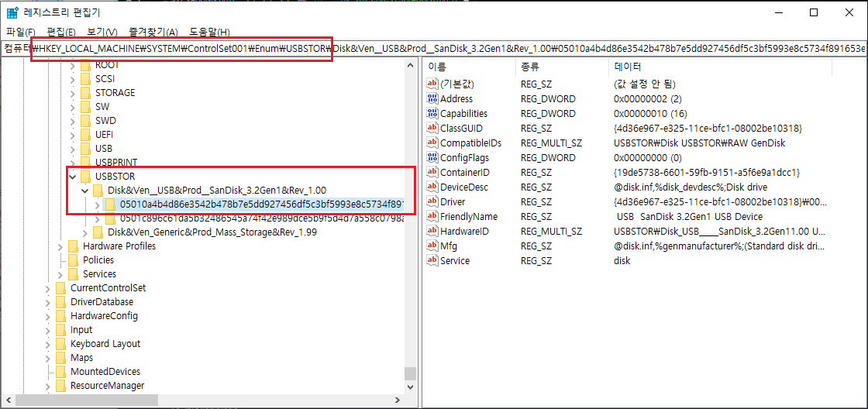Click the disk data of Service
The height and width of the screenshot is (409, 868).
(622, 260)
